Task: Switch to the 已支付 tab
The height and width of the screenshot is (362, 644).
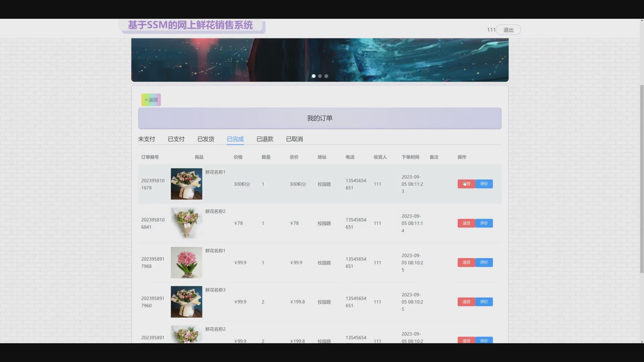Action: [176, 139]
